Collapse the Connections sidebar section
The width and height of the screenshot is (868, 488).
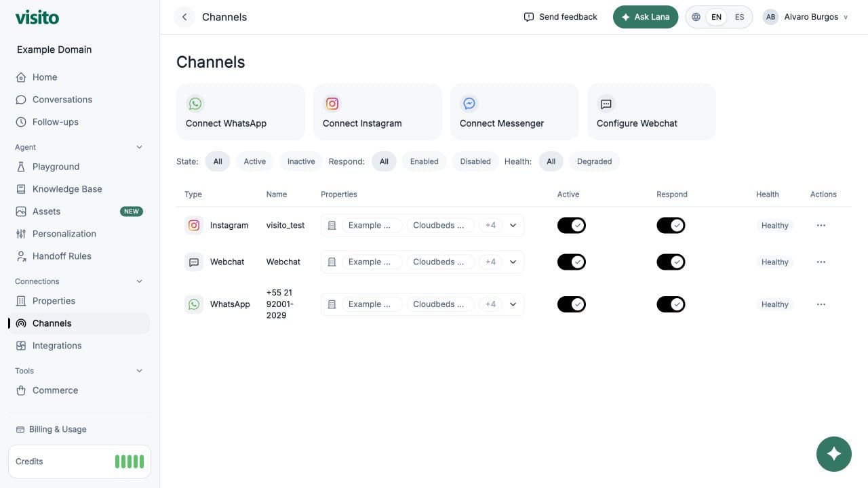140,281
